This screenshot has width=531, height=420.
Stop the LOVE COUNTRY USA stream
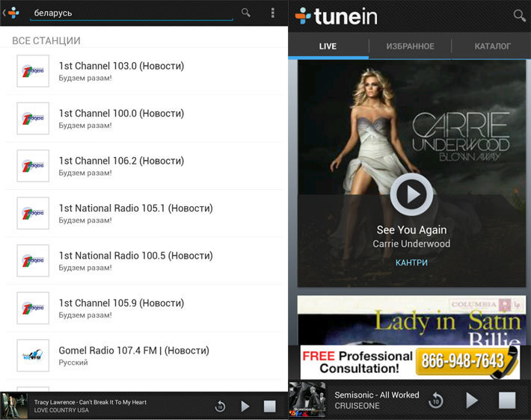pyautogui.click(x=269, y=406)
